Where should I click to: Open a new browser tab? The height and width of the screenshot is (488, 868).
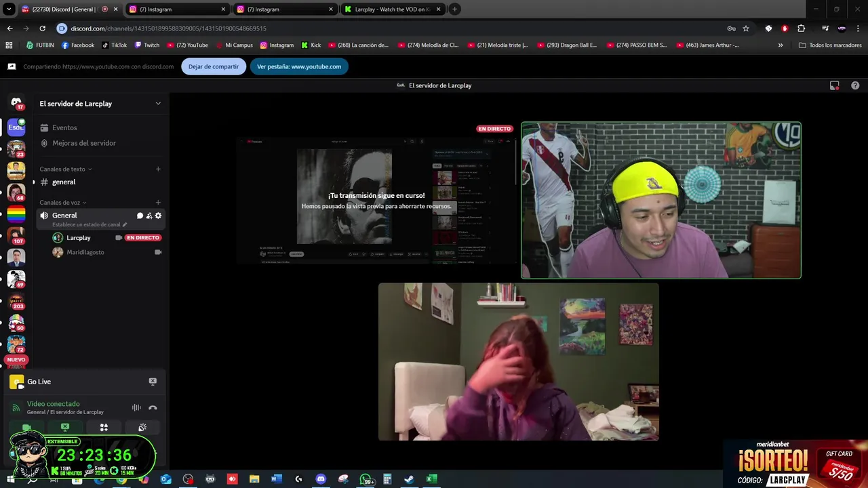pos(455,9)
